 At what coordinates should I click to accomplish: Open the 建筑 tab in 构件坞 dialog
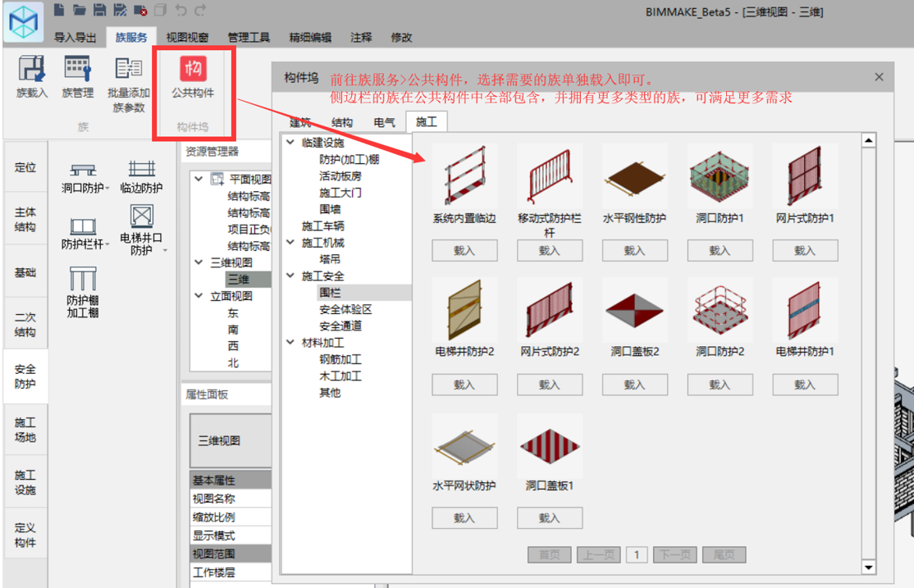pyautogui.click(x=301, y=122)
